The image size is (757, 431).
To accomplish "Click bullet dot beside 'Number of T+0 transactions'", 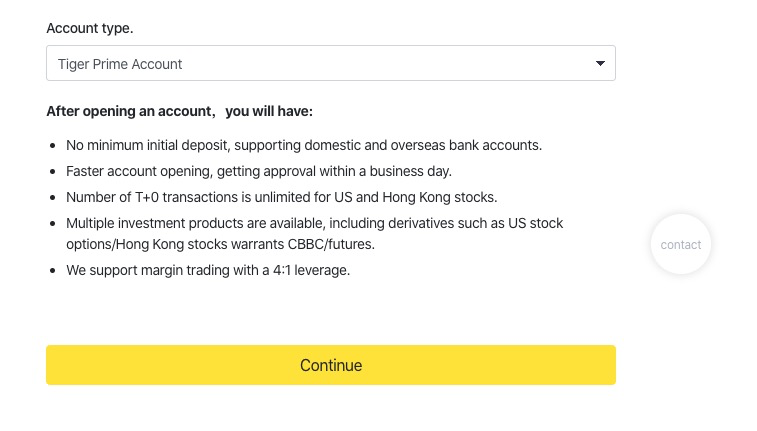I will click(53, 198).
